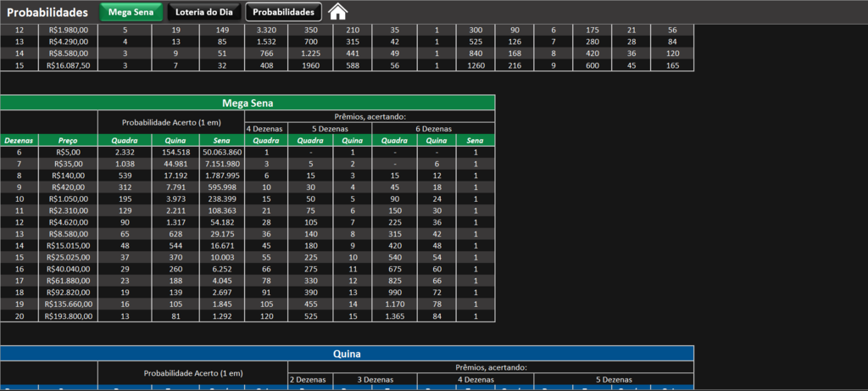Click the cell showing 595.998
Image resolution: width=868 pixels, height=391 pixels.
[222, 187]
